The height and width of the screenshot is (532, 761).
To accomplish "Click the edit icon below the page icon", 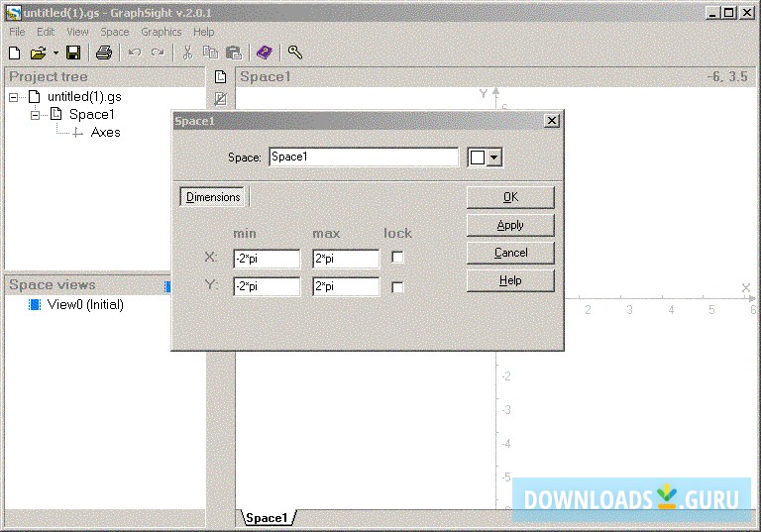I will (220, 98).
